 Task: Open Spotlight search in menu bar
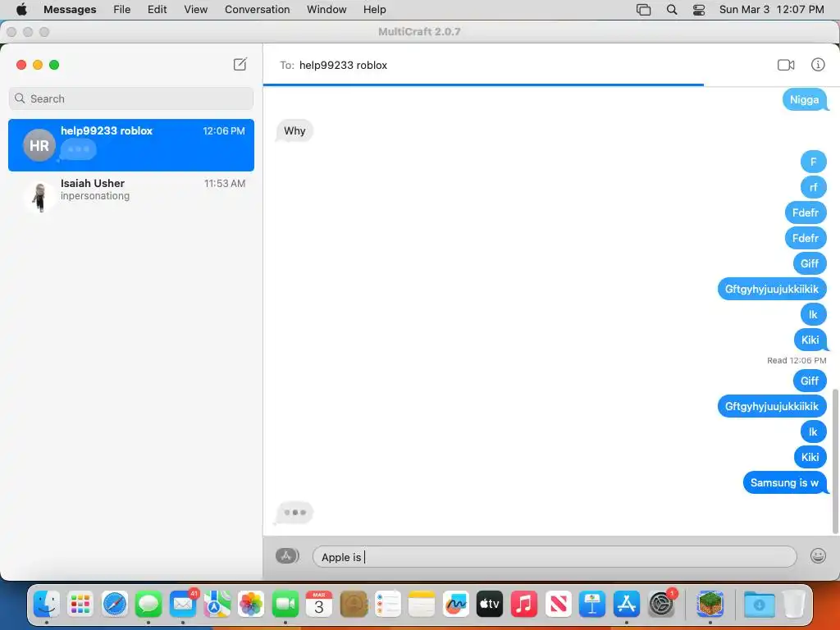(x=671, y=10)
